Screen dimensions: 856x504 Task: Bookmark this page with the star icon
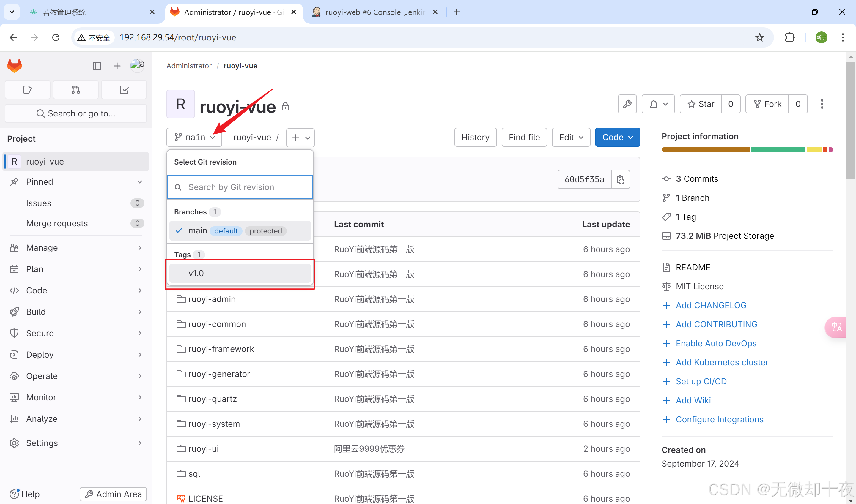point(759,37)
